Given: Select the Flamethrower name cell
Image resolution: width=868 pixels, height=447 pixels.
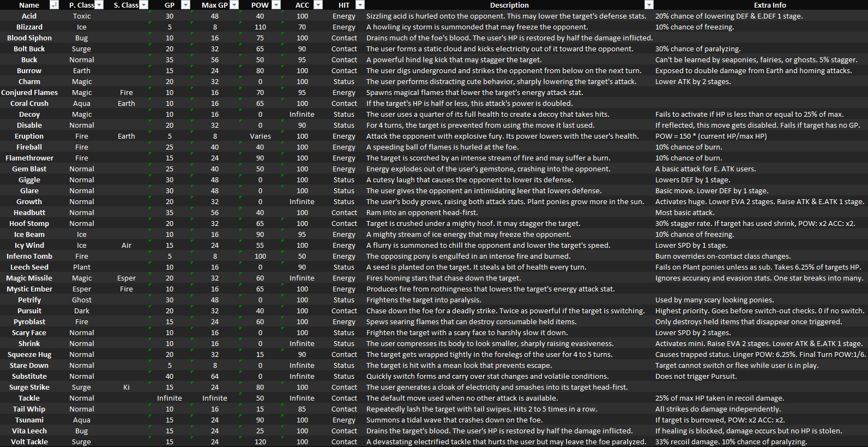Looking at the screenshot, I should [29, 158].
